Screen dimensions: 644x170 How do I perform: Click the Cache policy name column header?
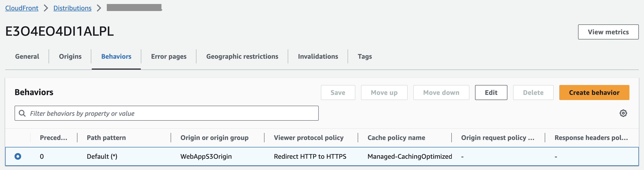click(x=396, y=138)
